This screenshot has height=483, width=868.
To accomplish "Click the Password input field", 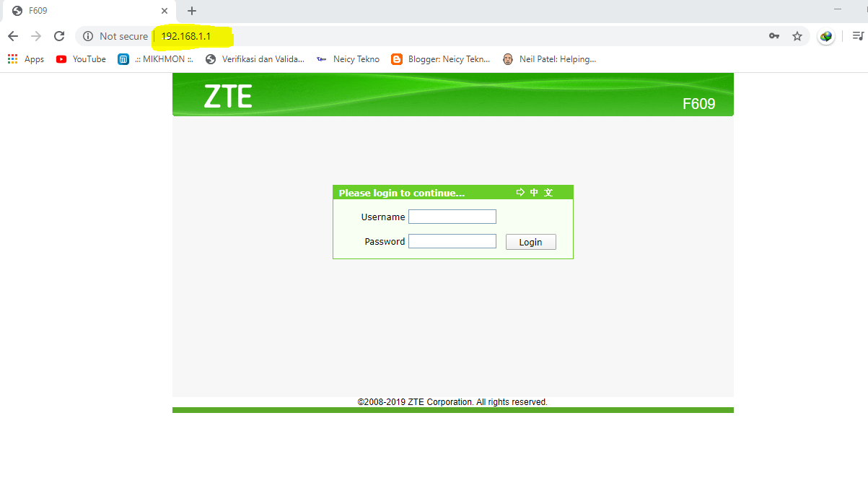I will (x=452, y=241).
